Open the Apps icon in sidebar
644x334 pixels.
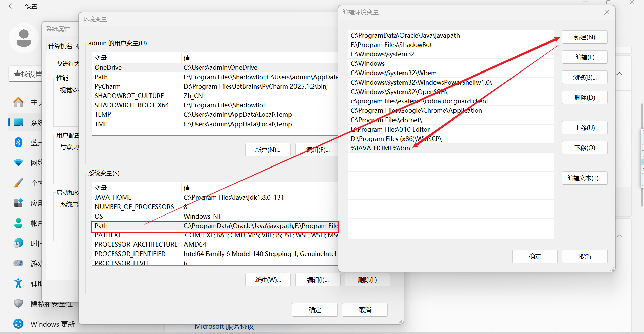point(18,203)
